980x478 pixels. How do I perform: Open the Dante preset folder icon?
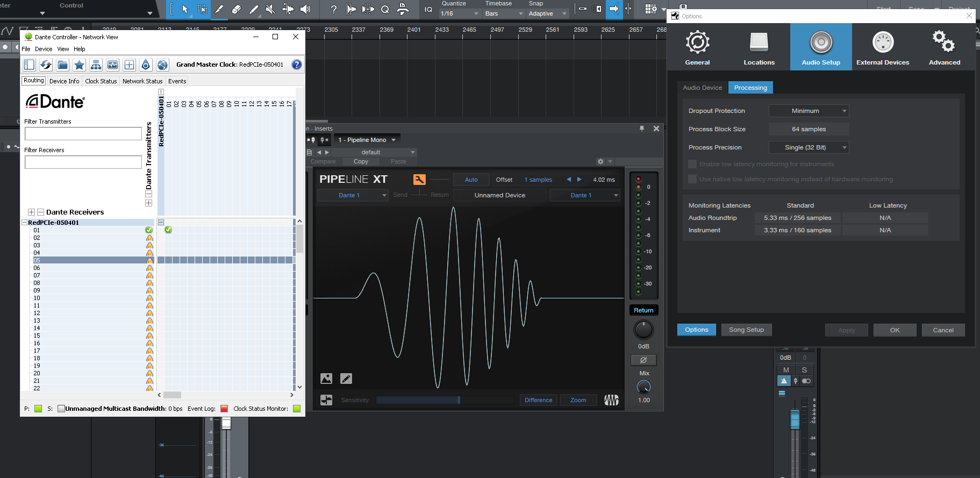point(62,65)
